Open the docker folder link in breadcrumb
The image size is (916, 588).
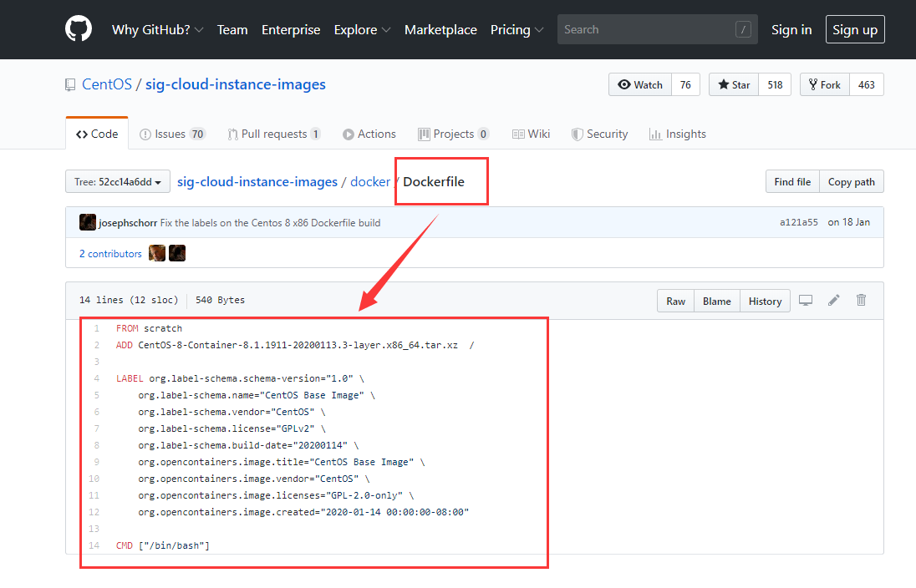pyautogui.click(x=370, y=181)
